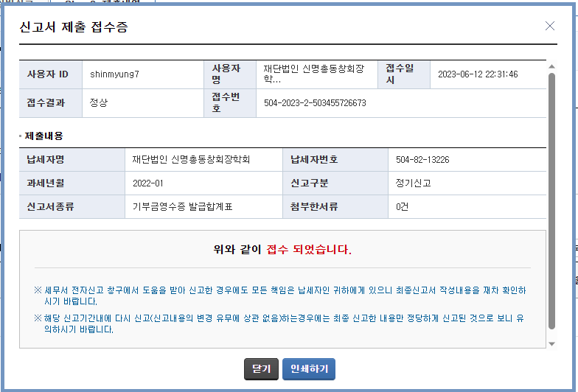Select the 접수번호 value 504-2023-2-503455726673

pos(315,103)
